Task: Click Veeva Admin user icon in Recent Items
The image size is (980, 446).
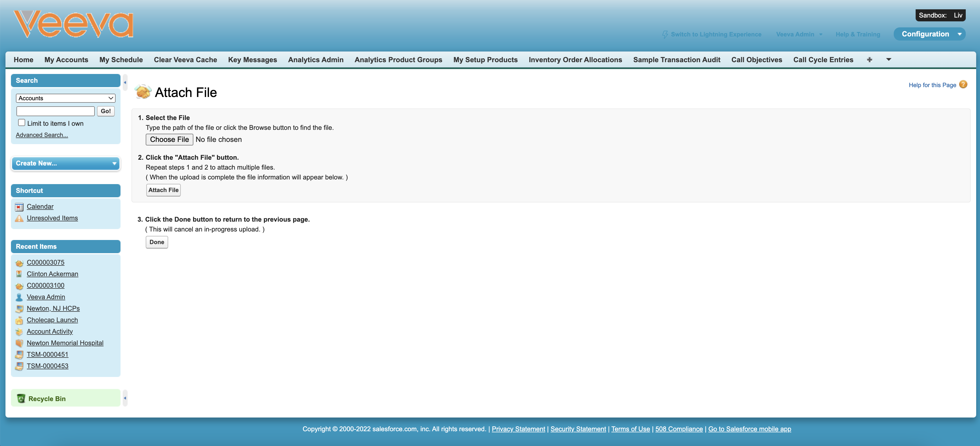Action: pos(19,297)
